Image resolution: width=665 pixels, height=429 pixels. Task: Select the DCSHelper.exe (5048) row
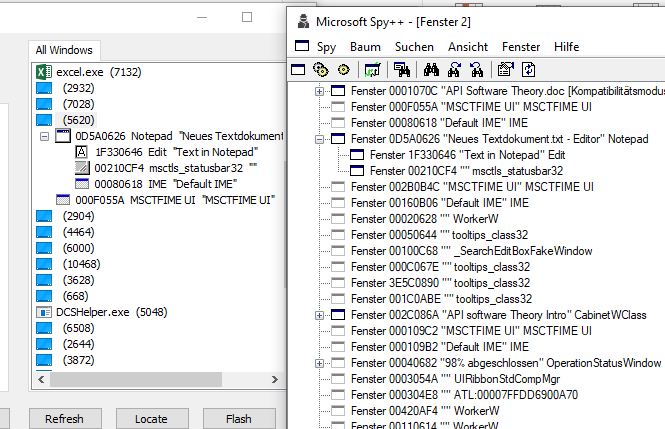tap(112, 312)
